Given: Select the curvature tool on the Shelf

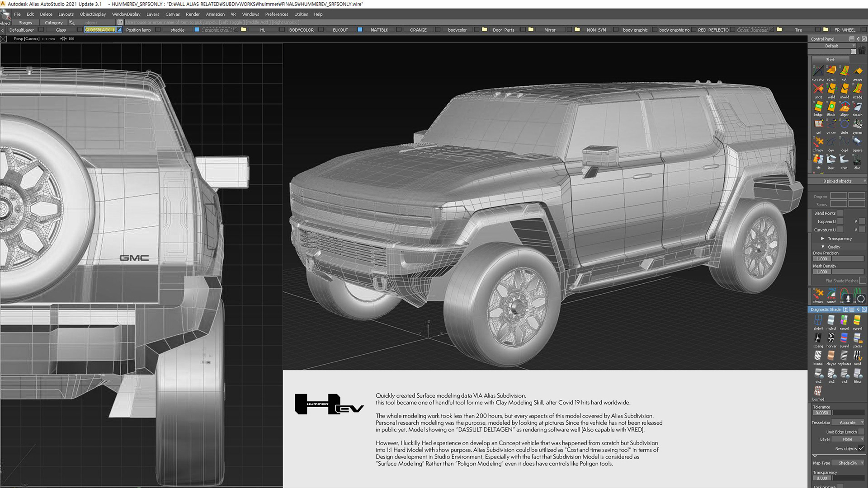Looking at the screenshot, I should tap(818, 71).
